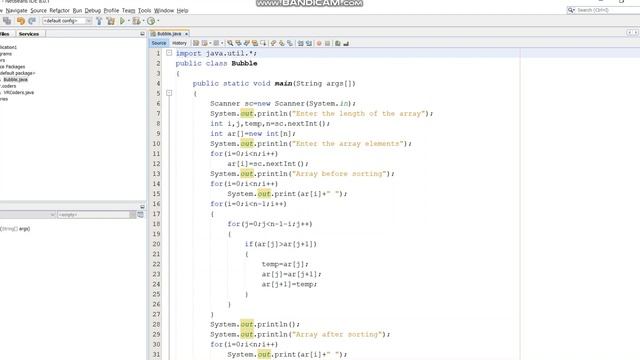Screen dimensions: 640x360
Task: Click the Uncomment icon in editor toolbar
Action: point(346,43)
